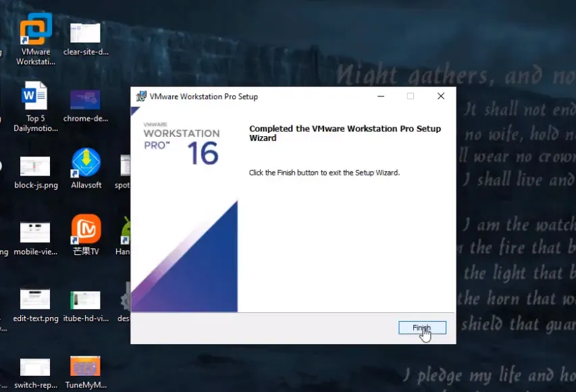This screenshot has width=576, height=392.
Task: Click the Han... Android icon shortcut
Action: pos(126,230)
